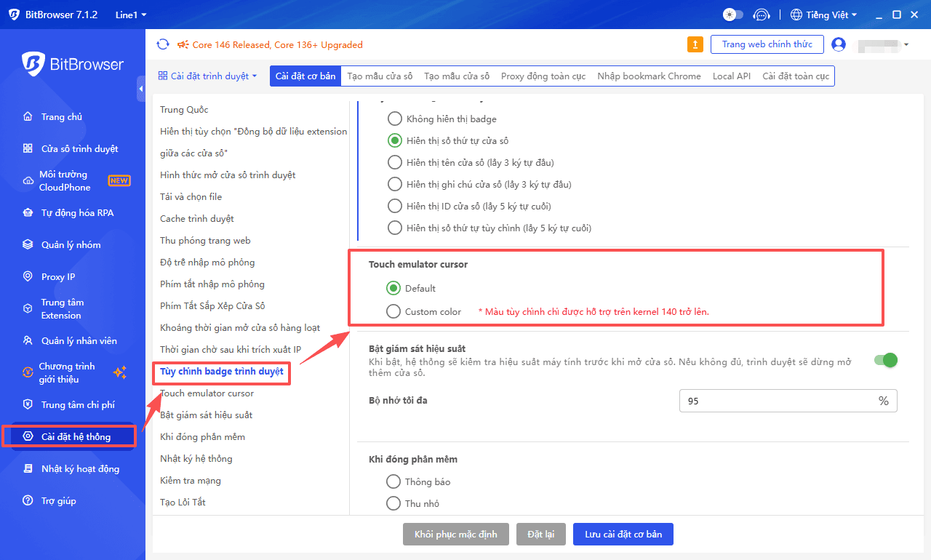Click the Trợ giúp help icon
Viewport: 931px width, 560px height.
(x=28, y=501)
